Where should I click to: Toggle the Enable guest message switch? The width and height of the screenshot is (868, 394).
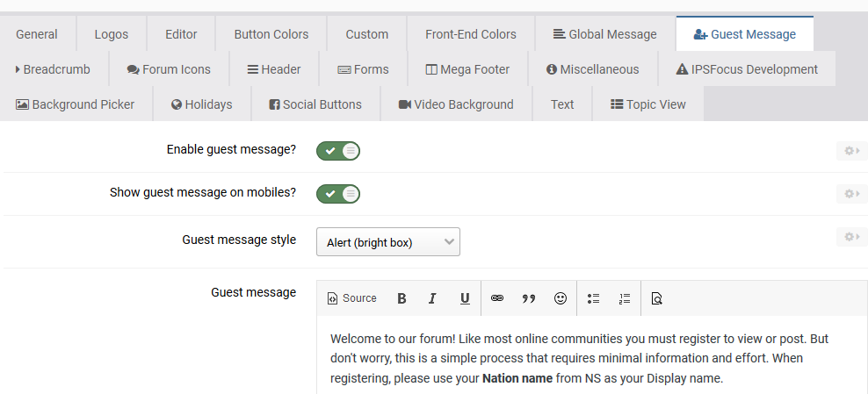[338, 151]
